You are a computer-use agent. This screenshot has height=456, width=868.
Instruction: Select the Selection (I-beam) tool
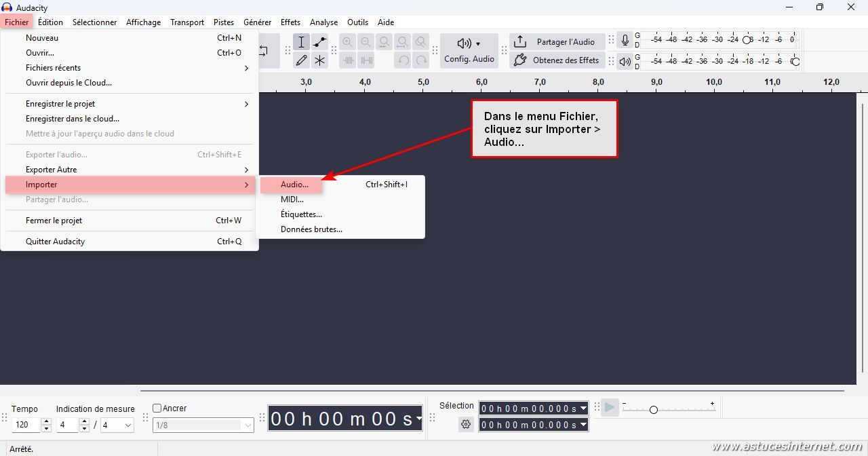click(x=302, y=42)
